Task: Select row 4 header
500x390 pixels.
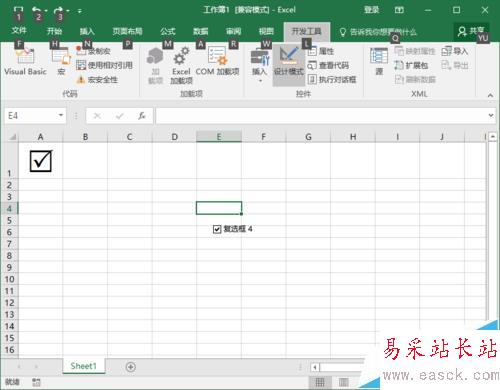Action: pyautogui.click(x=9, y=209)
